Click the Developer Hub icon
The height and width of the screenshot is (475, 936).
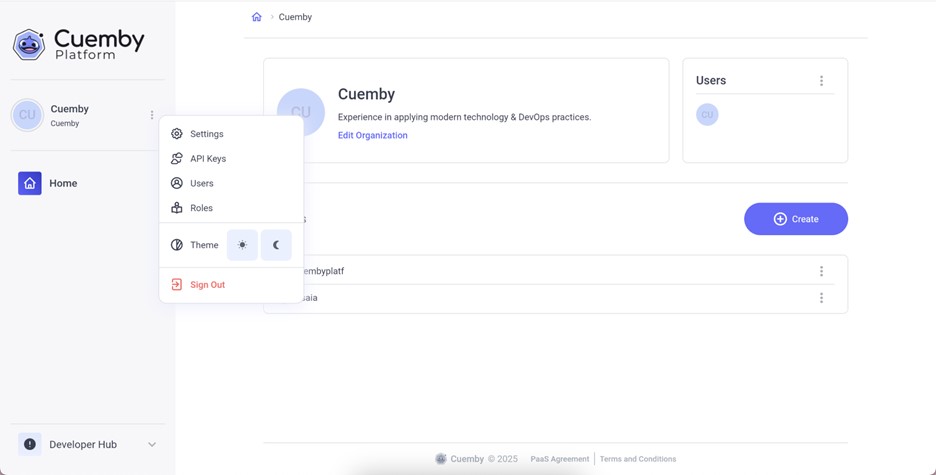30,444
